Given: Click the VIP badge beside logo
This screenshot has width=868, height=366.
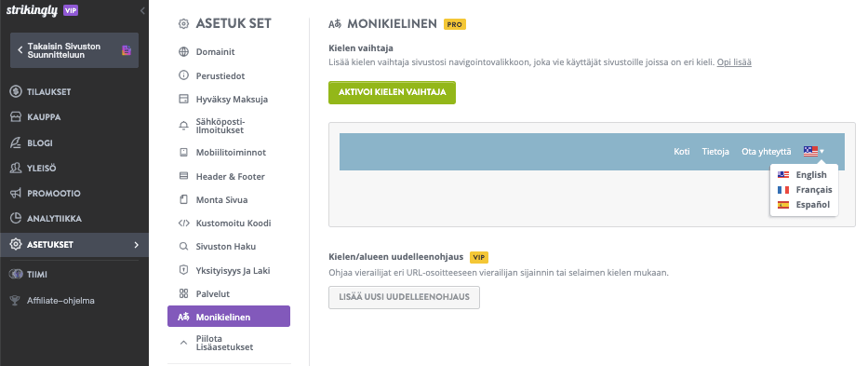Looking at the screenshot, I should click(71, 10).
